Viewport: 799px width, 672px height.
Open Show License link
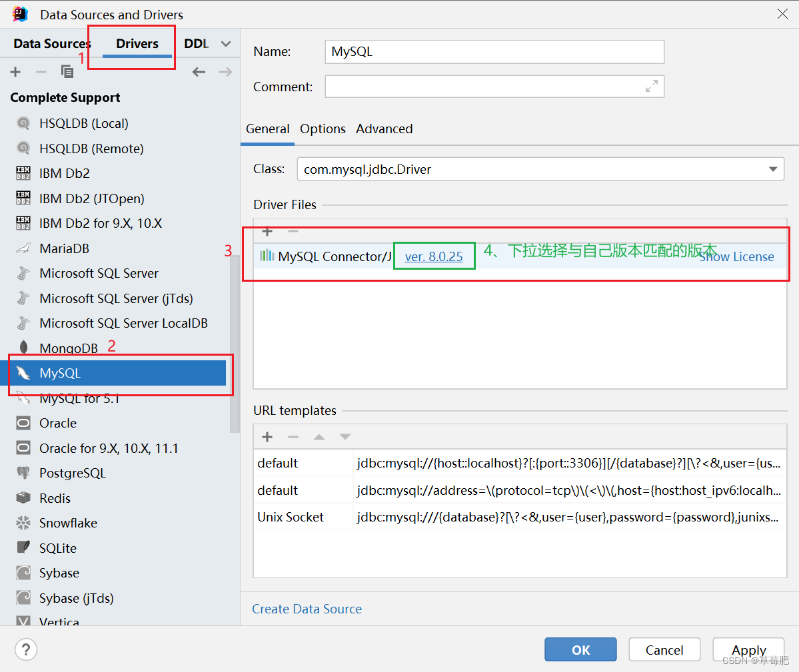[x=736, y=256]
